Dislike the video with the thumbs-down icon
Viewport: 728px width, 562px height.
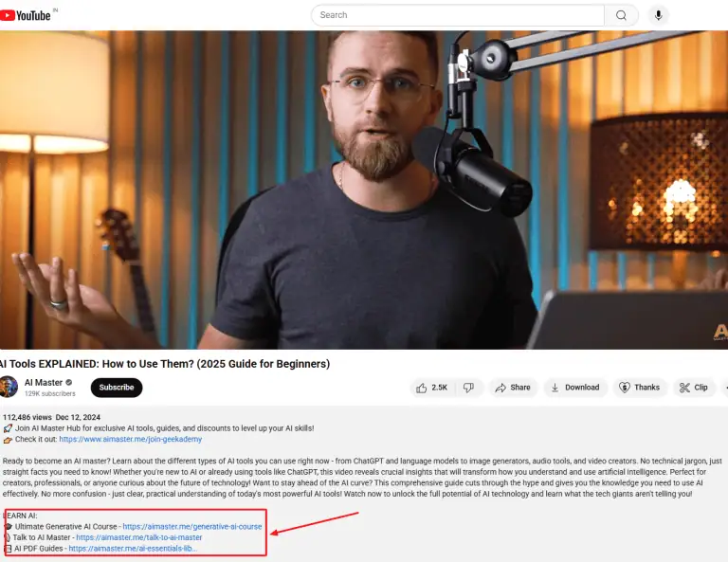pos(469,388)
